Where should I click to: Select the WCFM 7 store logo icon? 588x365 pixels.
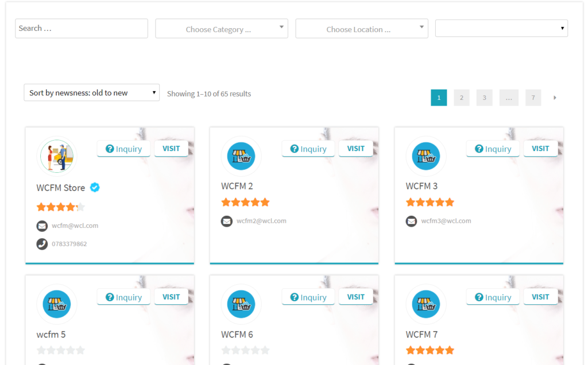(x=426, y=304)
